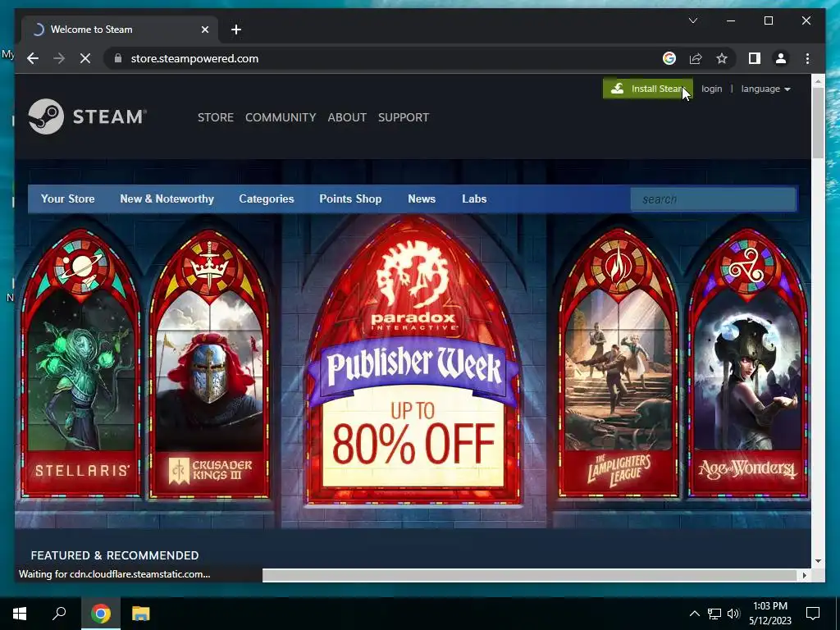Viewport: 840px width, 630px height.
Task: Click the address bar URL
Action: point(194,58)
